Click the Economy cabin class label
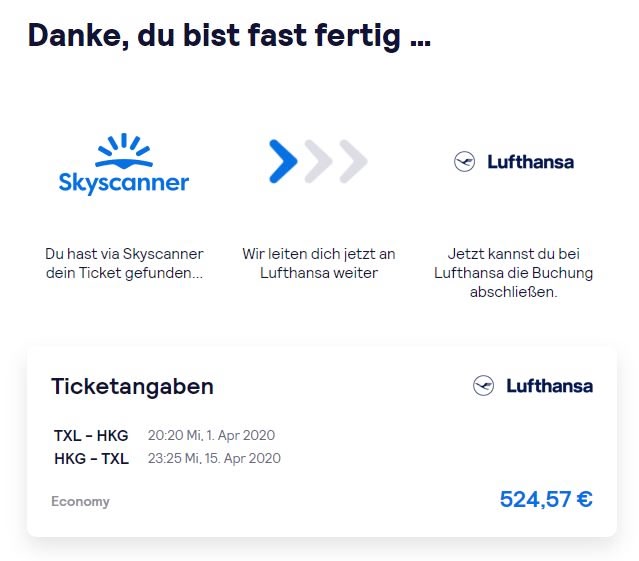This screenshot has height=561, width=639. pyautogui.click(x=80, y=501)
